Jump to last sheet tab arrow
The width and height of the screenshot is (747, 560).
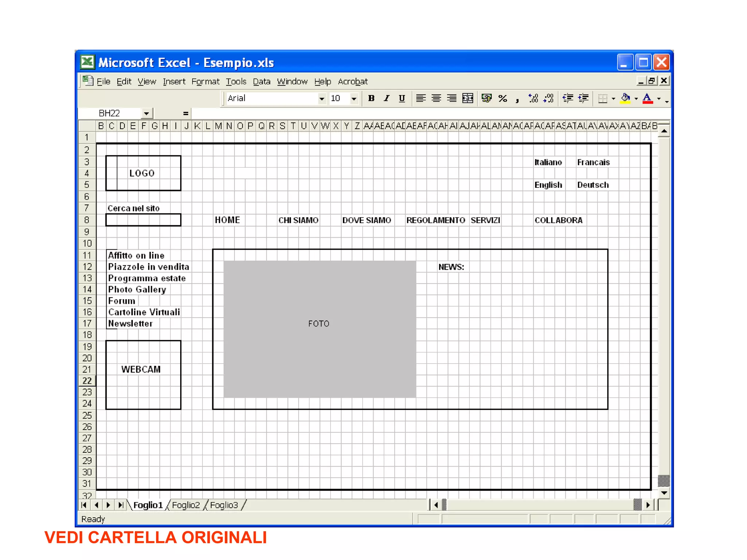coord(121,505)
